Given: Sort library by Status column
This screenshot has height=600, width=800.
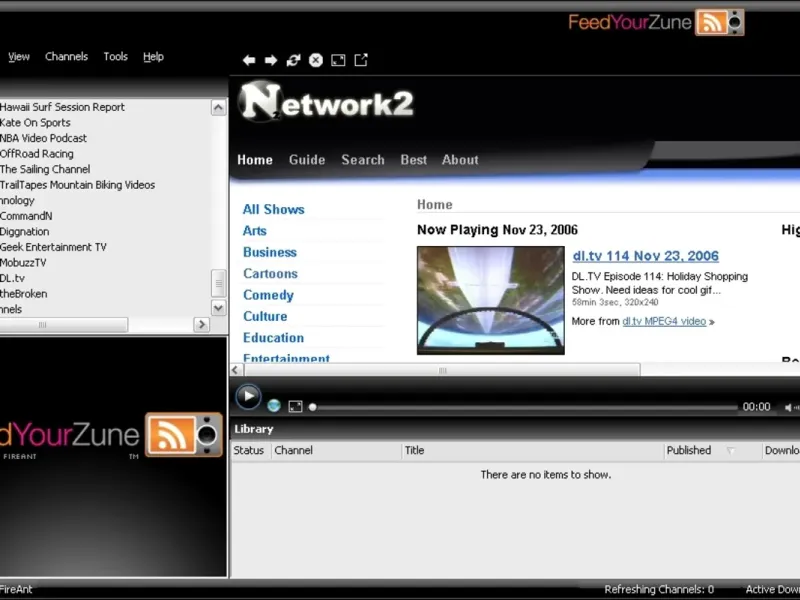Looking at the screenshot, I should tap(250, 451).
